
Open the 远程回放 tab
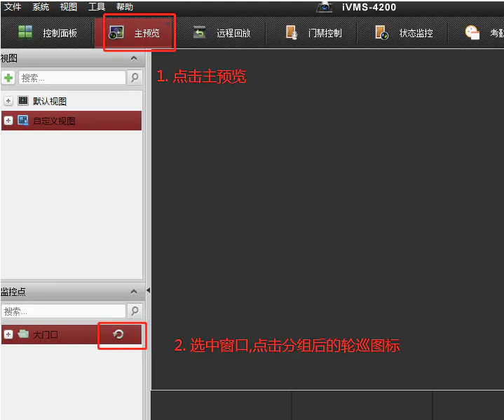coord(222,33)
